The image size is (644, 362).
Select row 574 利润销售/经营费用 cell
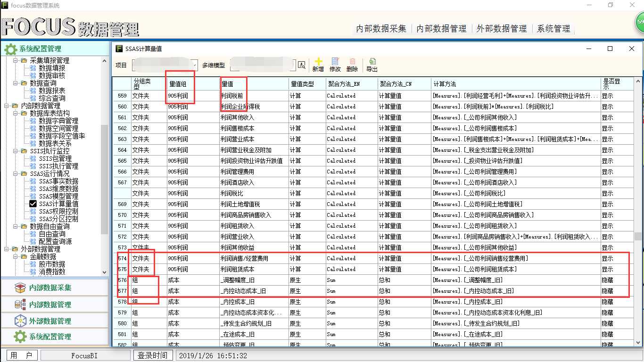pos(254,258)
